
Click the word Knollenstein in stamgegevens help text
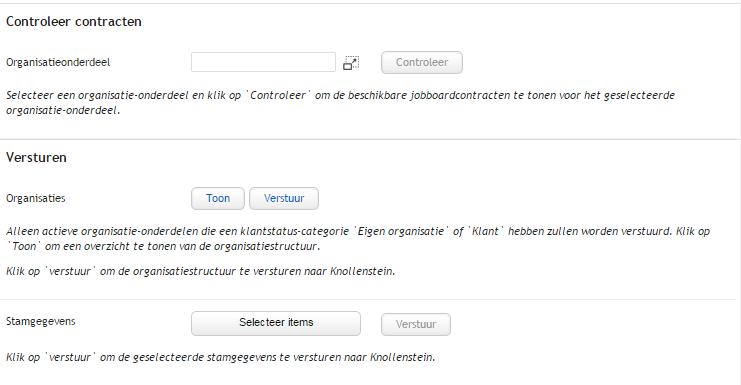pyautogui.click(x=402, y=358)
